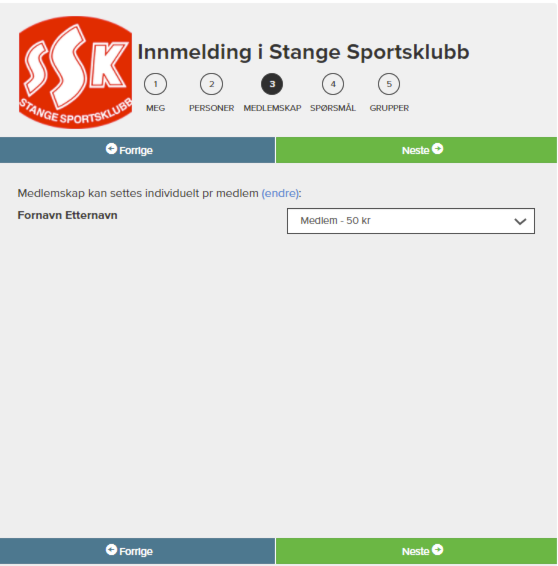Open the GRUPPER step label
This screenshot has height=566, width=558.
389,108
